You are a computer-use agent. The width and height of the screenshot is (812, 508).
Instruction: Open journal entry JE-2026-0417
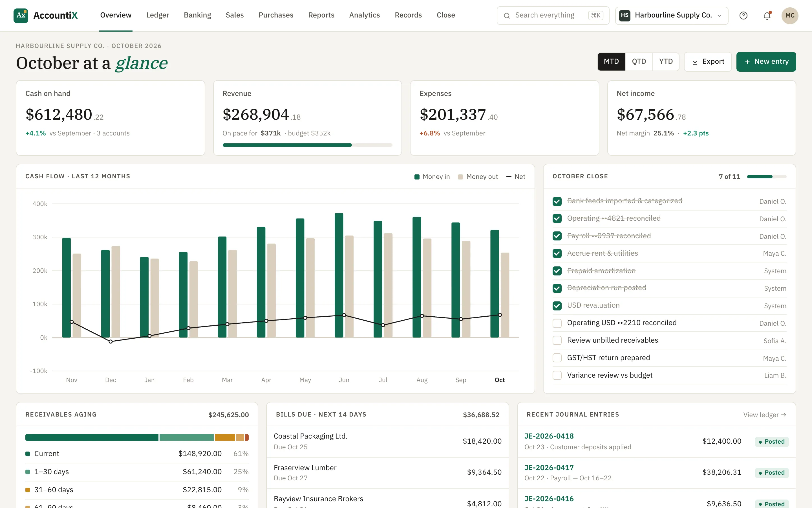click(x=549, y=468)
